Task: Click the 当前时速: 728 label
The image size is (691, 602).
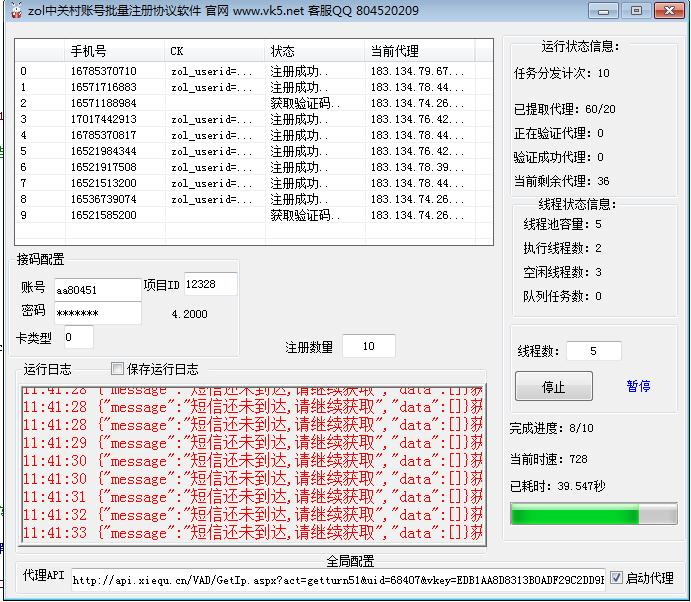Action: point(549,459)
